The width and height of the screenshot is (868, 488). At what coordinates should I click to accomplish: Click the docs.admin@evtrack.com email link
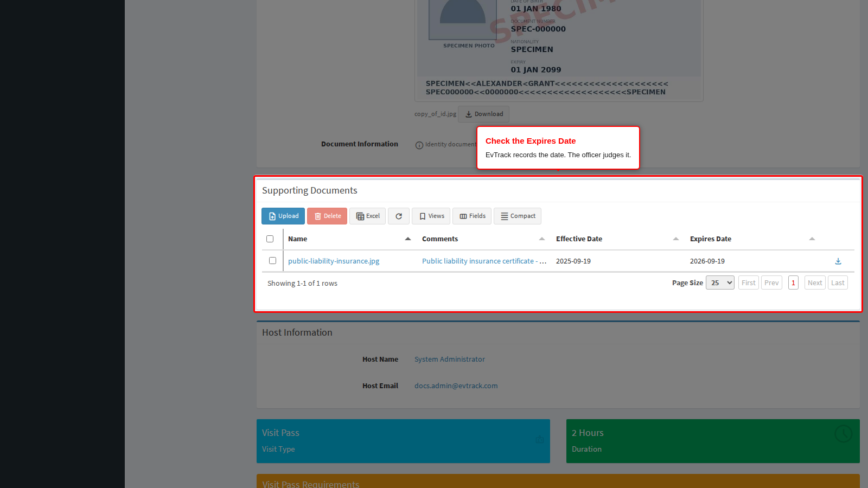tap(456, 386)
